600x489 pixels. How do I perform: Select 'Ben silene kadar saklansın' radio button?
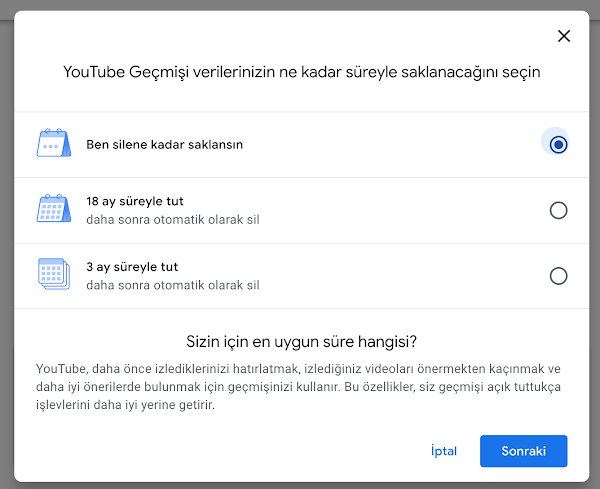[558, 145]
